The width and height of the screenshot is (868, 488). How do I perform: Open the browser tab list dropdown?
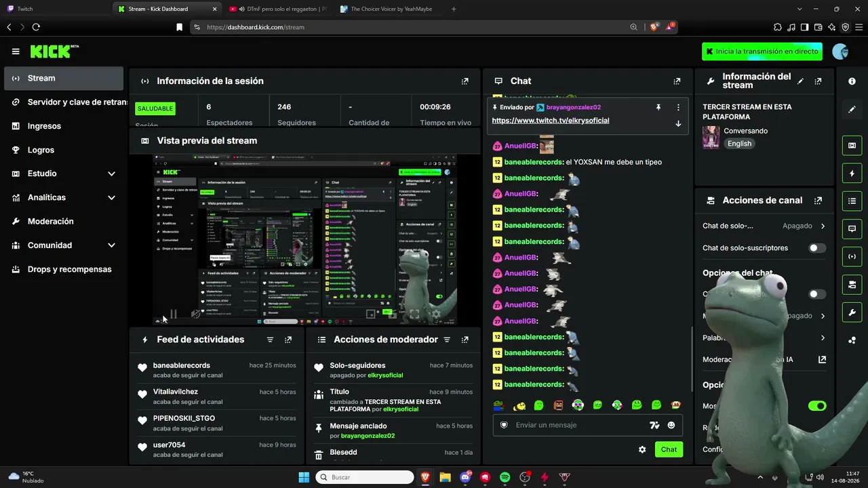click(x=800, y=9)
